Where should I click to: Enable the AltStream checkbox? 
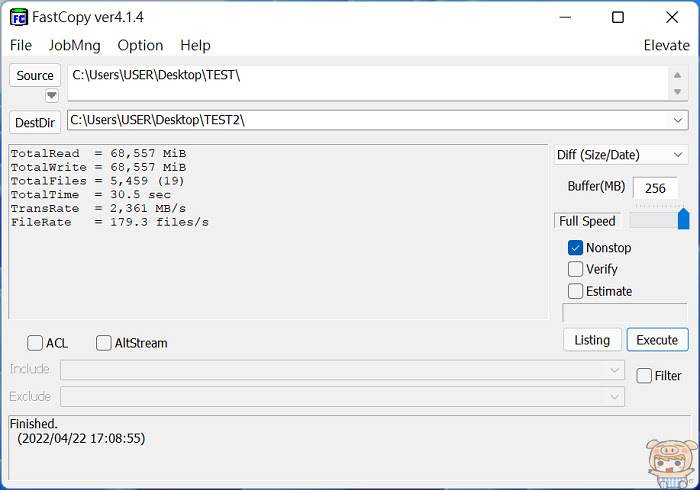point(104,343)
